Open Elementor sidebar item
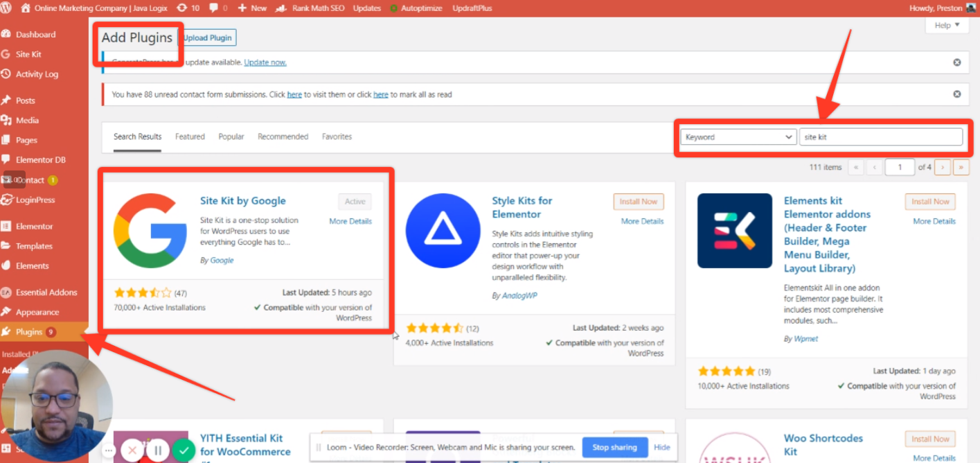 [35, 226]
